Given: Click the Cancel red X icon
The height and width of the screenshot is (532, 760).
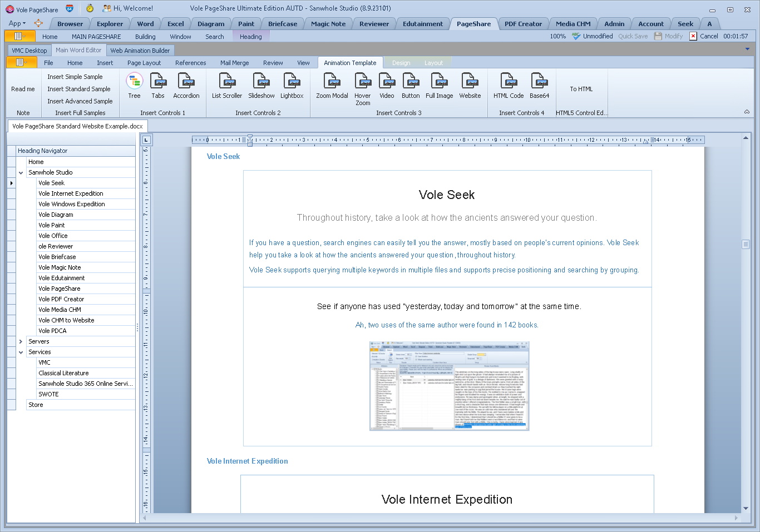Looking at the screenshot, I should click(x=693, y=36).
